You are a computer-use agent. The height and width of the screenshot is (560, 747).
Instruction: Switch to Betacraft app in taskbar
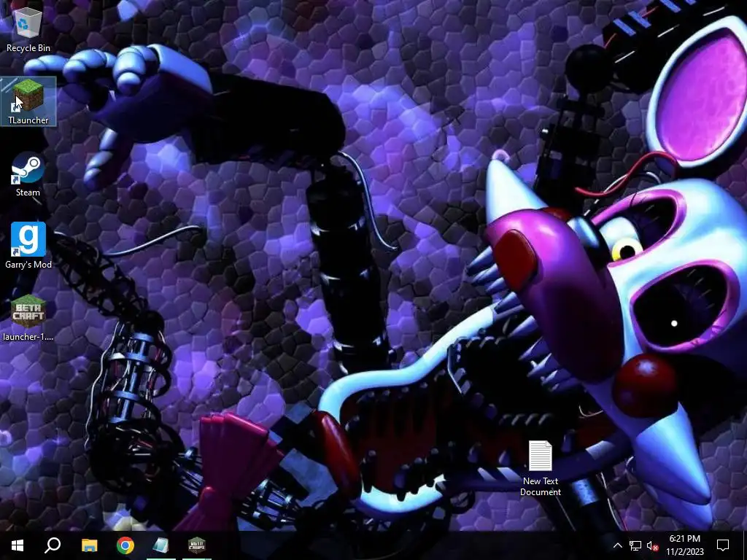pyautogui.click(x=197, y=545)
